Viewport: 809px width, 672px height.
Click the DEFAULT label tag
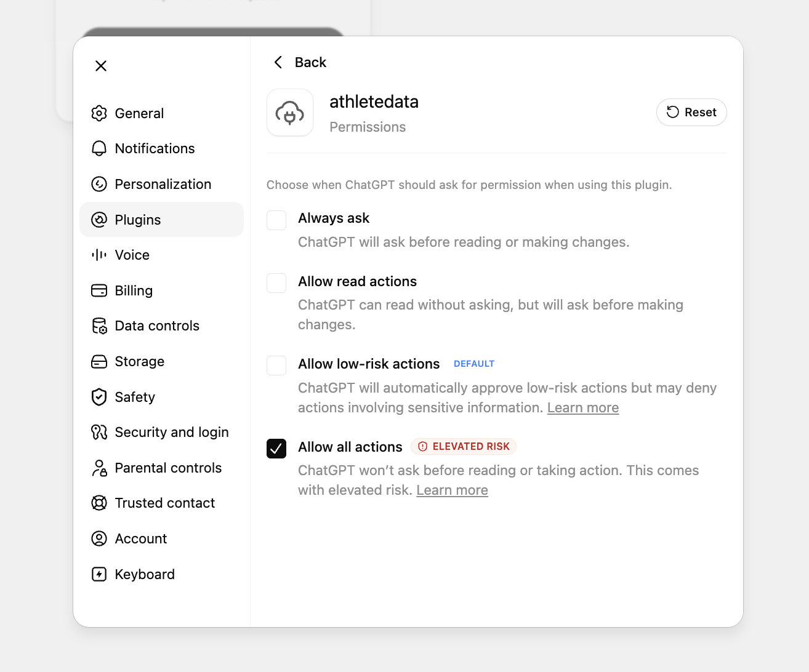click(x=474, y=364)
